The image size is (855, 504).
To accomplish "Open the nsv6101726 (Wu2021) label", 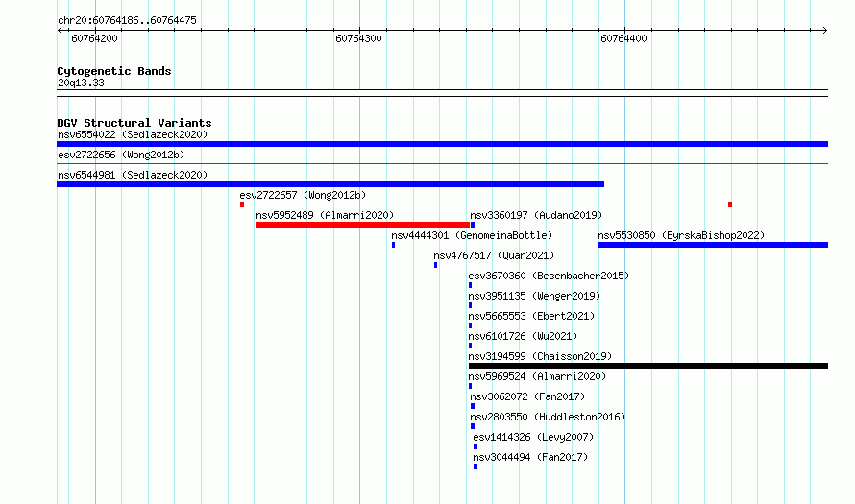I will (x=523, y=336).
